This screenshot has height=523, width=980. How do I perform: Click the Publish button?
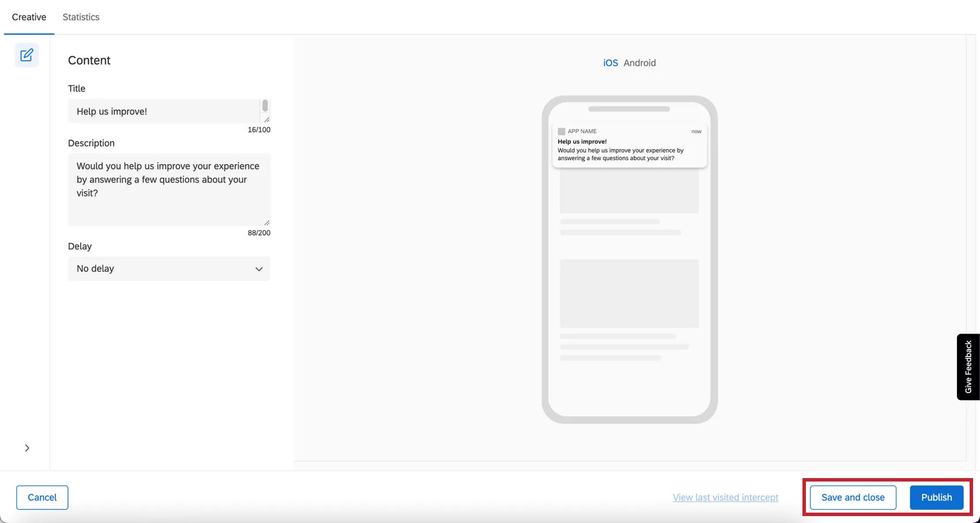[x=936, y=497]
